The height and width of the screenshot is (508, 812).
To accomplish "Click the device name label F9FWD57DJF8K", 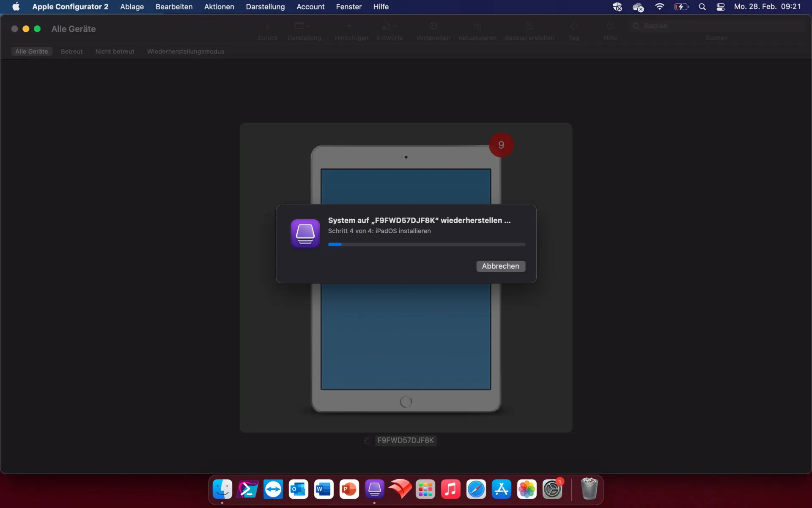I will [406, 440].
